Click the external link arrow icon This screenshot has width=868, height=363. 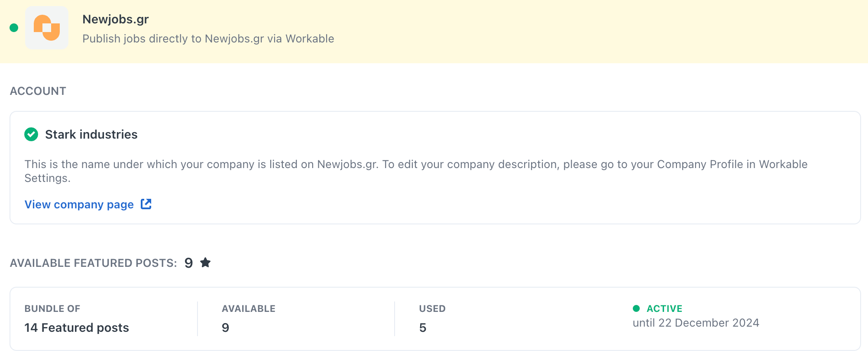146,204
